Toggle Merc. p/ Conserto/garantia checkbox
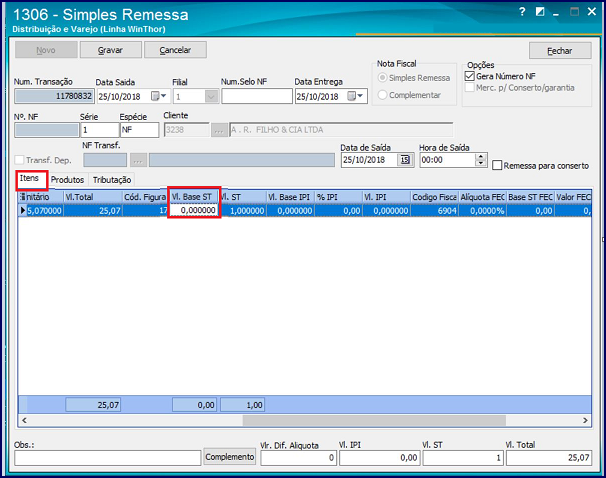606x478 pixels. [470, 88]
